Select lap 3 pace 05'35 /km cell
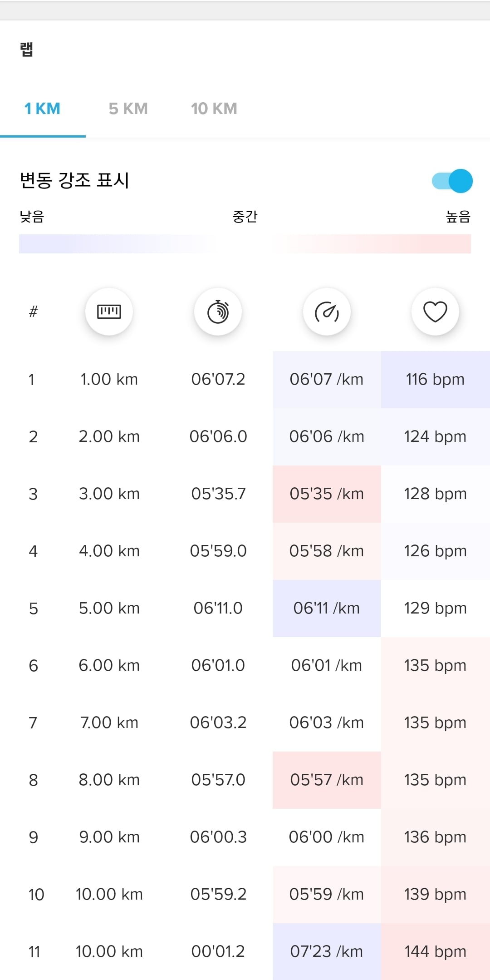Screen dimensions: 490x980 coord(327,494)
